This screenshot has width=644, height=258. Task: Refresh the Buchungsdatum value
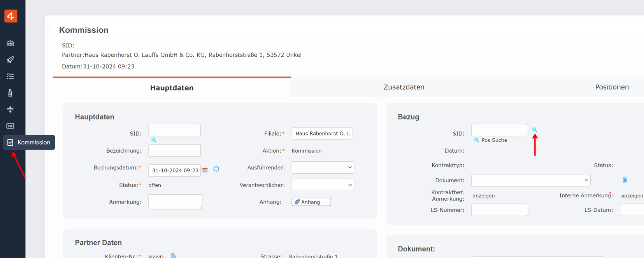coord(216,169)
